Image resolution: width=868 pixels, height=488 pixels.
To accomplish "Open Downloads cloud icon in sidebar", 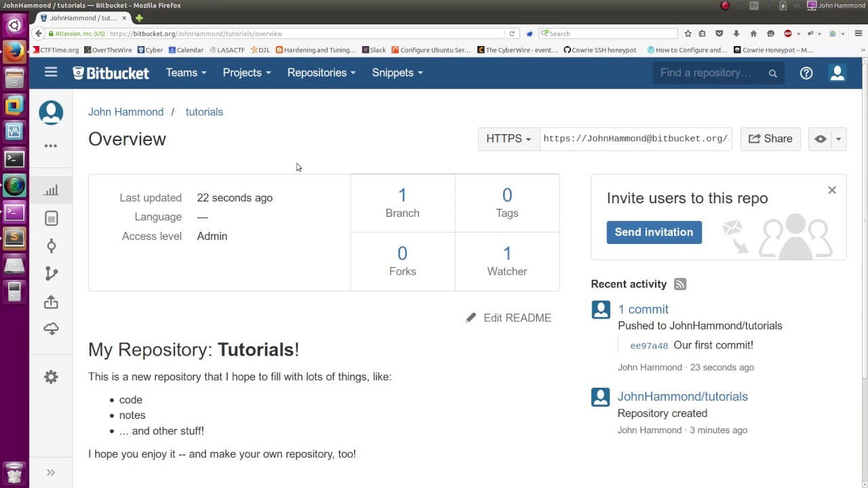I will pos(51,329).
